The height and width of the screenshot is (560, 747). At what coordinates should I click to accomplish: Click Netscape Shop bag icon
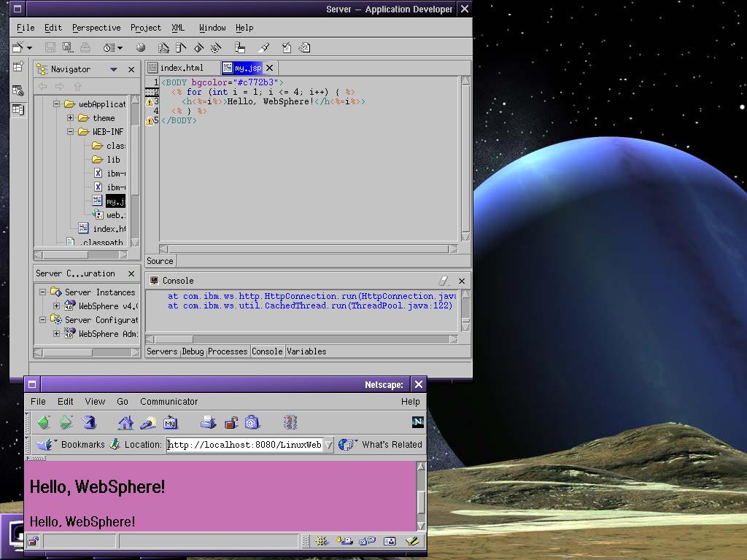(x=252, y=422)
